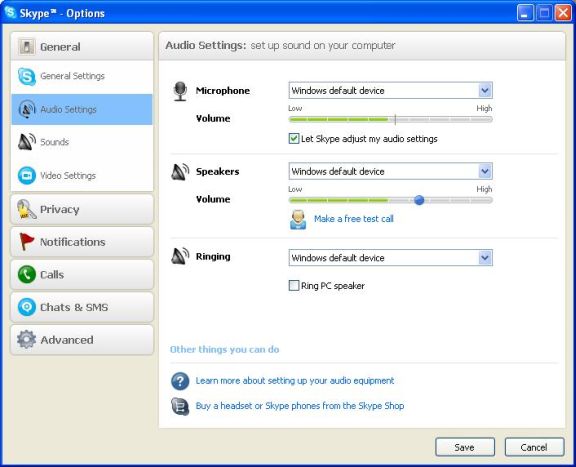Open the Microphone device dropdown
Image resolution: width=576 pixels, height=467 pixels.
[390, 90]
